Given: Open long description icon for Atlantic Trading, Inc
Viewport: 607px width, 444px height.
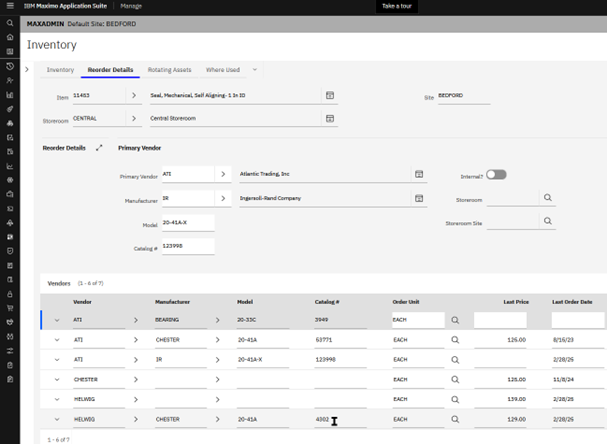Looking at the screenshot, I should (x=419, y=174).
